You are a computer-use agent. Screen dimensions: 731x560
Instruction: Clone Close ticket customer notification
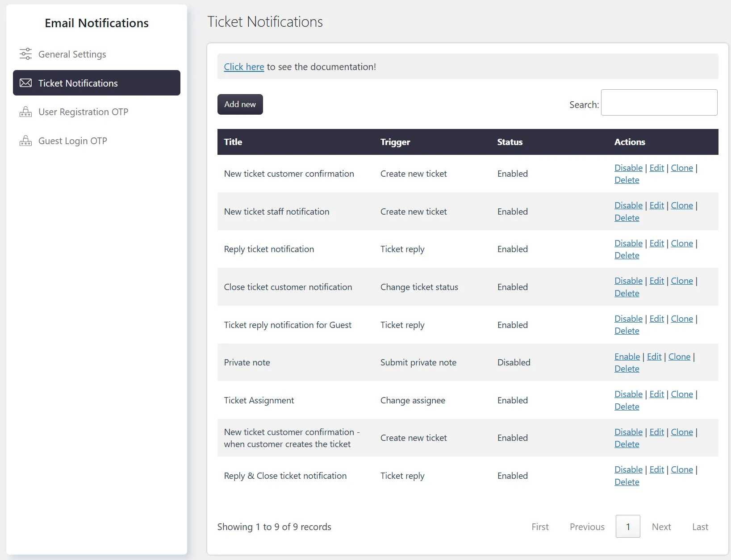point(682,281)
